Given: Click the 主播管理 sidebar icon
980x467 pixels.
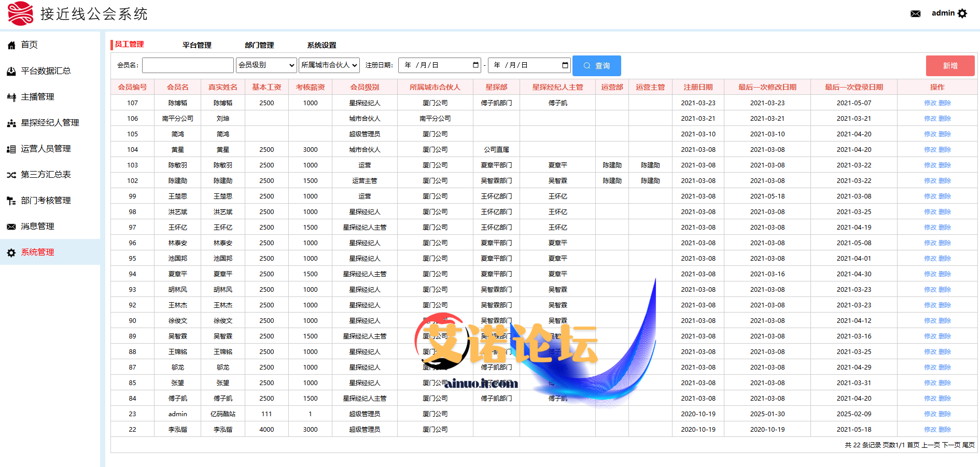Looking at the screenshot, I should tap(11, 97).
